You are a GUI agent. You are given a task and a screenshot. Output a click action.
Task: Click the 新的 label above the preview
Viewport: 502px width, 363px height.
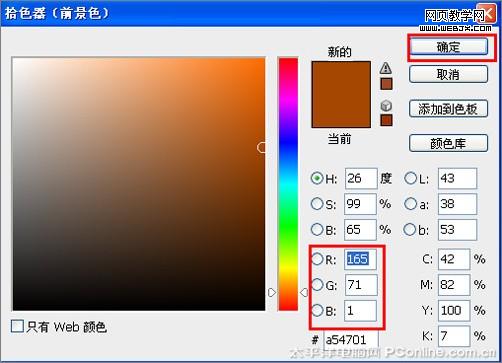[340, 52]
